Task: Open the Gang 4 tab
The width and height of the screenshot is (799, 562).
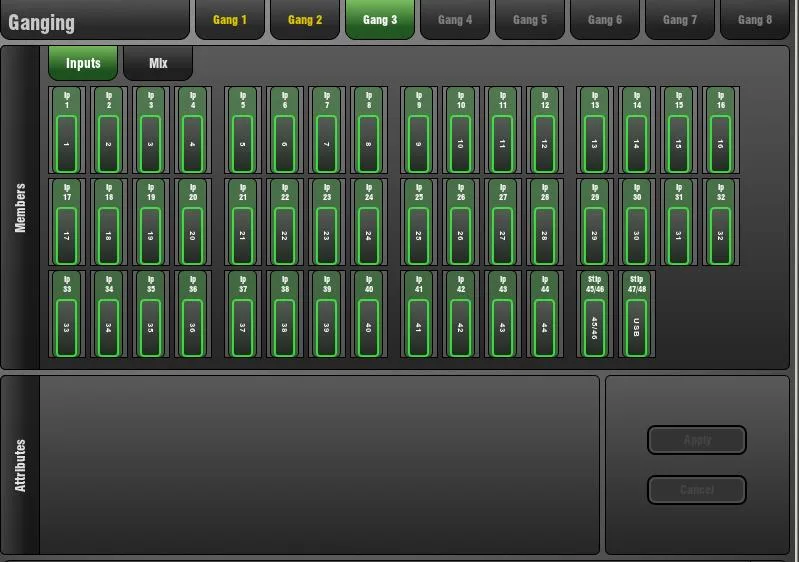Action: [455, 19]
